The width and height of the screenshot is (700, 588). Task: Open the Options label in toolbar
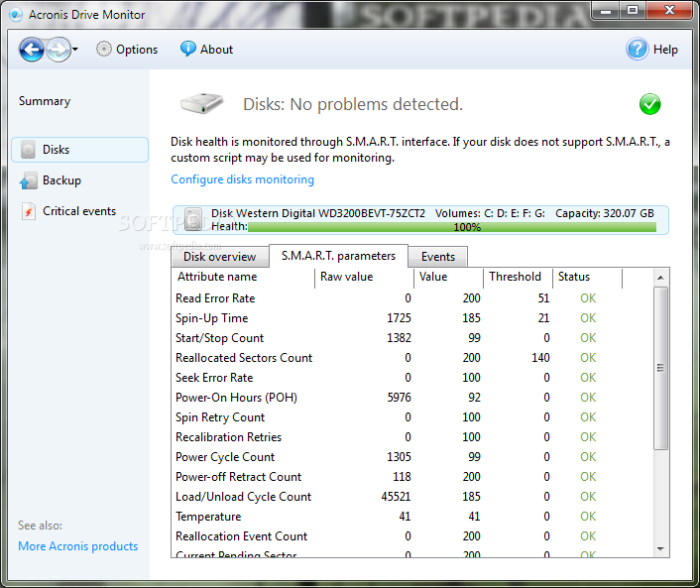137,50
